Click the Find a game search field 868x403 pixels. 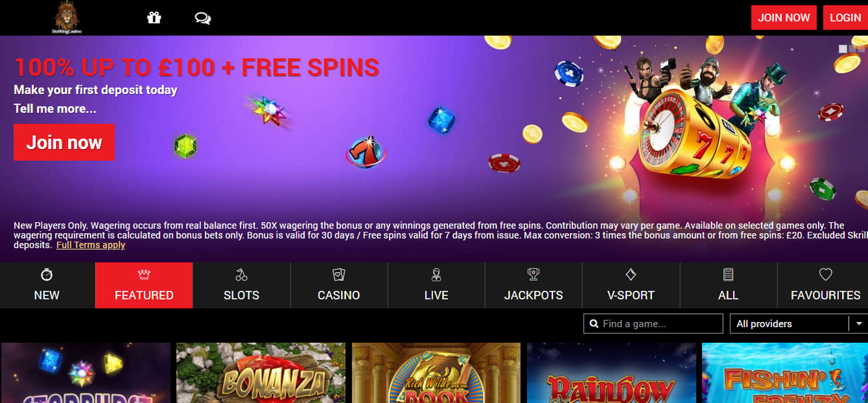point(653,324)
